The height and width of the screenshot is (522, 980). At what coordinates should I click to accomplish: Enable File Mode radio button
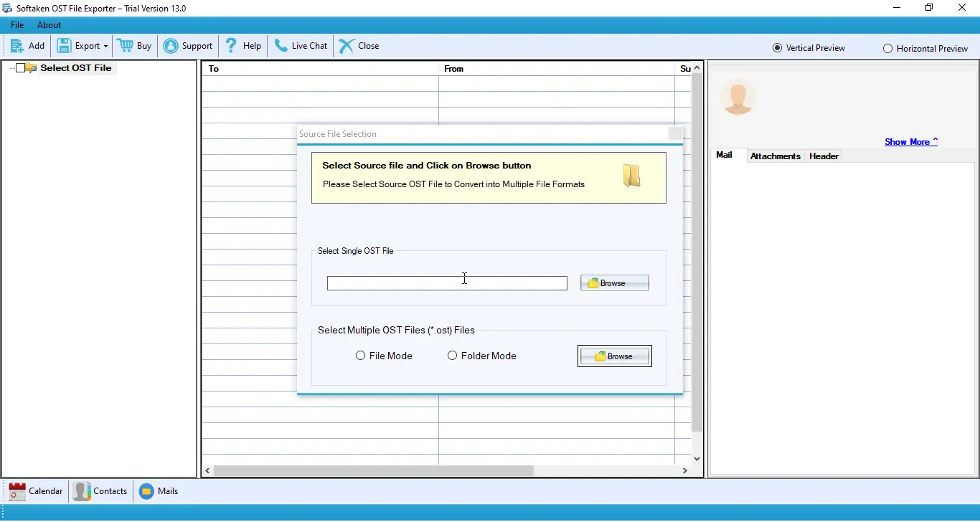(361, 356)
